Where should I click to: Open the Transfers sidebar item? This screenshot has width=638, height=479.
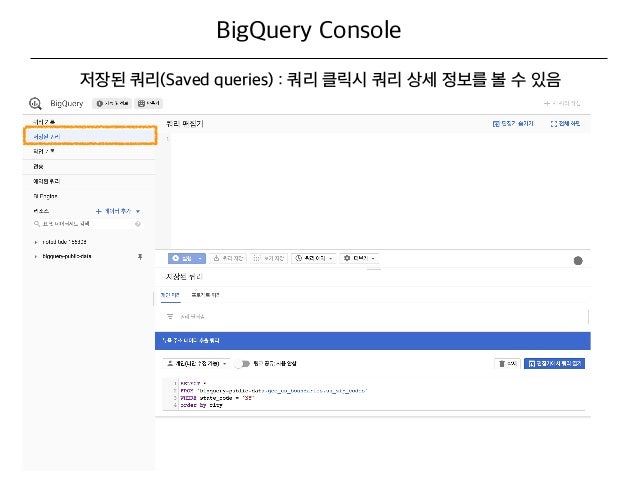tap(38, 166)
